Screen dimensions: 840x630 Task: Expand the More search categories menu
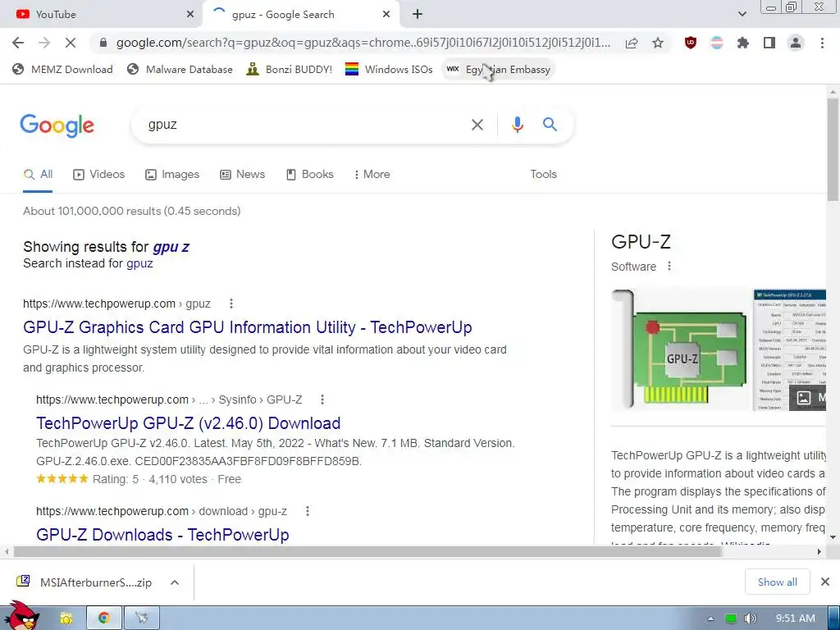tap(372, 175)
